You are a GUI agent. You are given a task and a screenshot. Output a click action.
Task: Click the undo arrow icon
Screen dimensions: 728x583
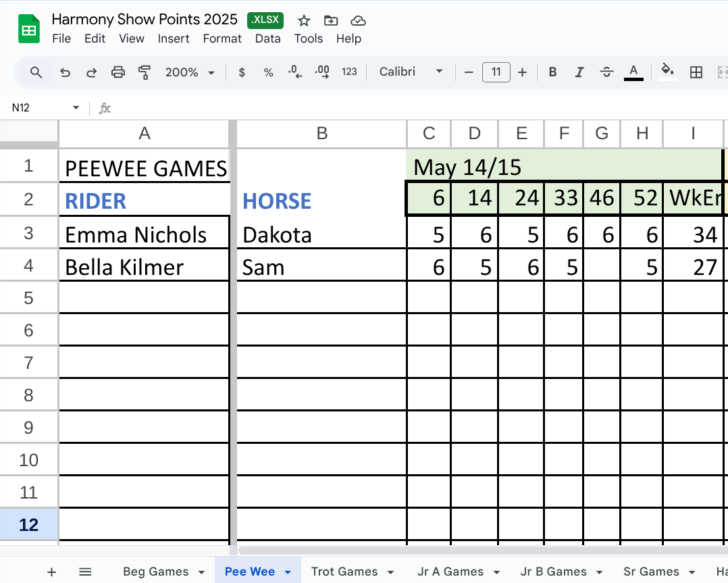pyautogui.click(x=65, y=72)
